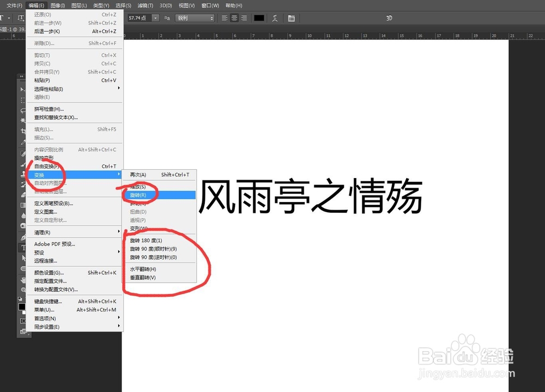545x392 pixels.
Task: Open the 帮助(H) menu
Action: pyautogui.click(x=234, y=5)
